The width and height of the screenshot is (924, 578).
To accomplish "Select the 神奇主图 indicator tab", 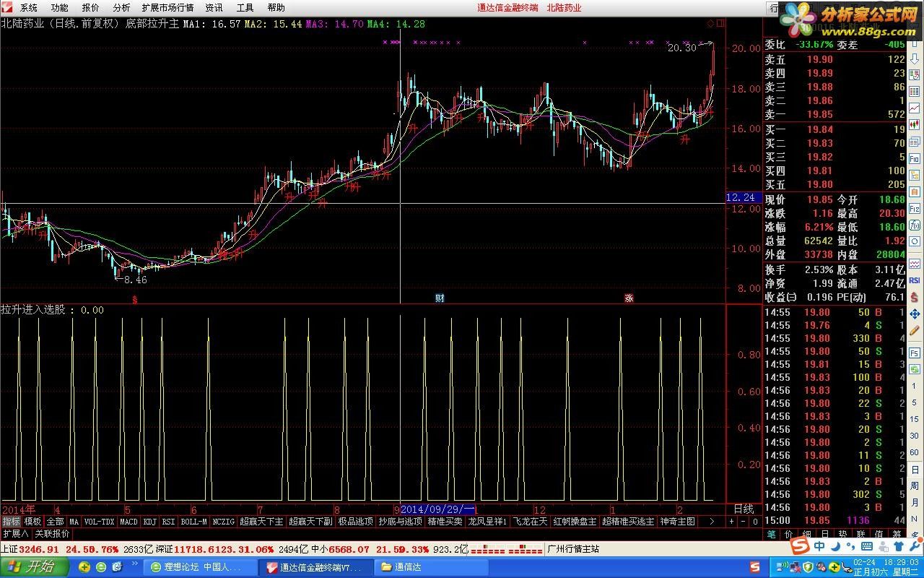I will tap(678, 521).
